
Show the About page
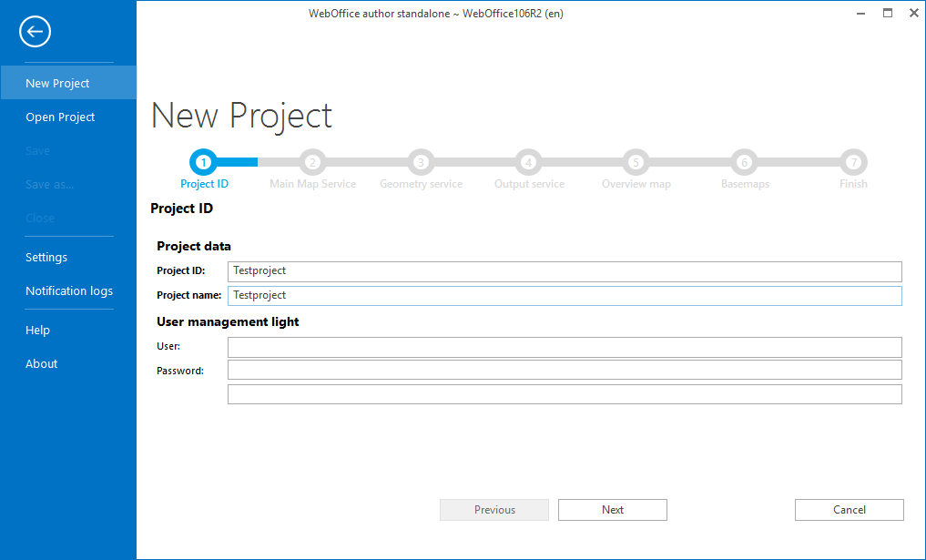41,363
